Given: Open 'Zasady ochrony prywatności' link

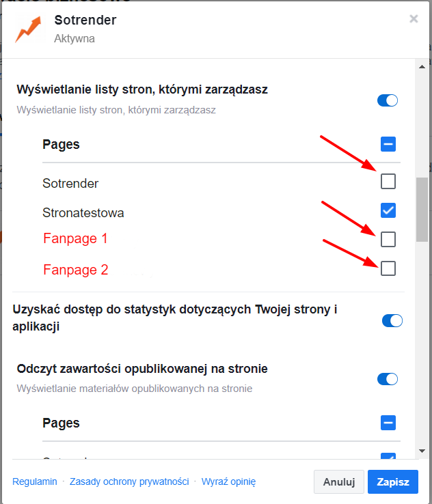Looking at the screenshot, I should [129, 481].
